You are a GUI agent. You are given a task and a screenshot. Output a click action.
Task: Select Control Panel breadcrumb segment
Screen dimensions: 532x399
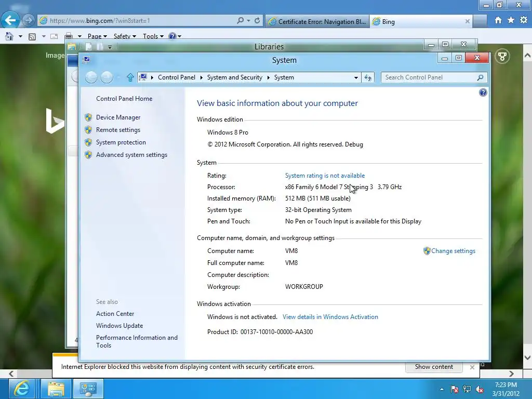pyautogui.click(x=177, y=78)
